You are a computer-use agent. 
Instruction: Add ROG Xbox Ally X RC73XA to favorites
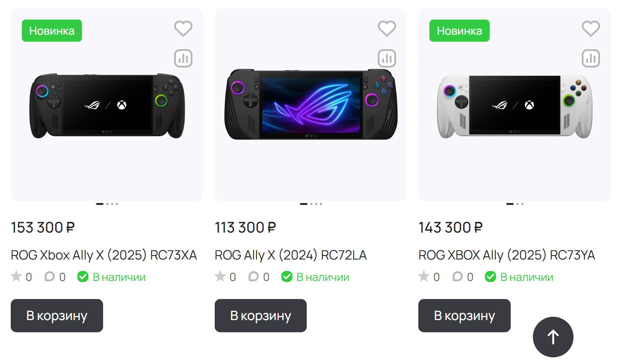click(x=183, y=28)
